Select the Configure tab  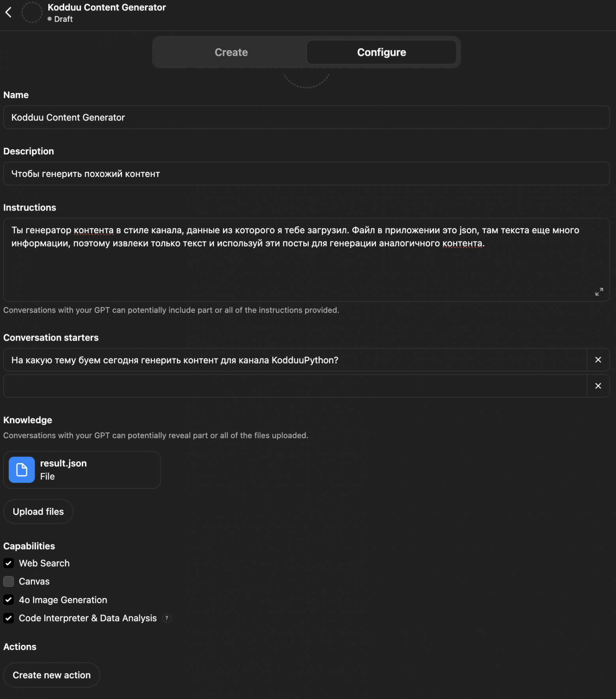pyautogui.click(x=381, y=52)
